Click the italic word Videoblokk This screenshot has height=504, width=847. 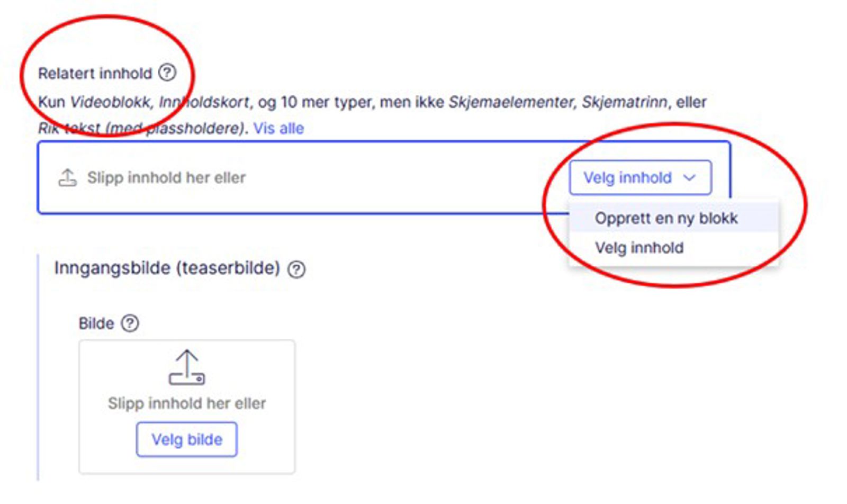(110, 102)
